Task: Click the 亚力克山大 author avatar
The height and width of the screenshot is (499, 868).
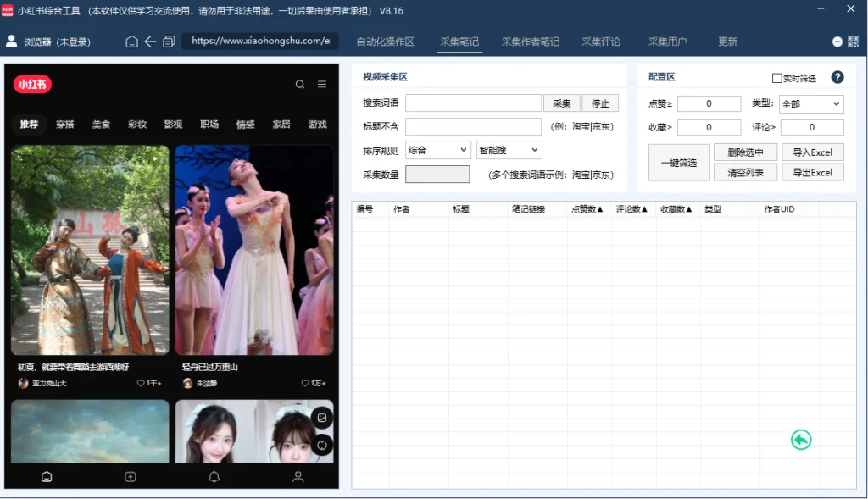Action: pyautogui.click(x=23, y=383)
